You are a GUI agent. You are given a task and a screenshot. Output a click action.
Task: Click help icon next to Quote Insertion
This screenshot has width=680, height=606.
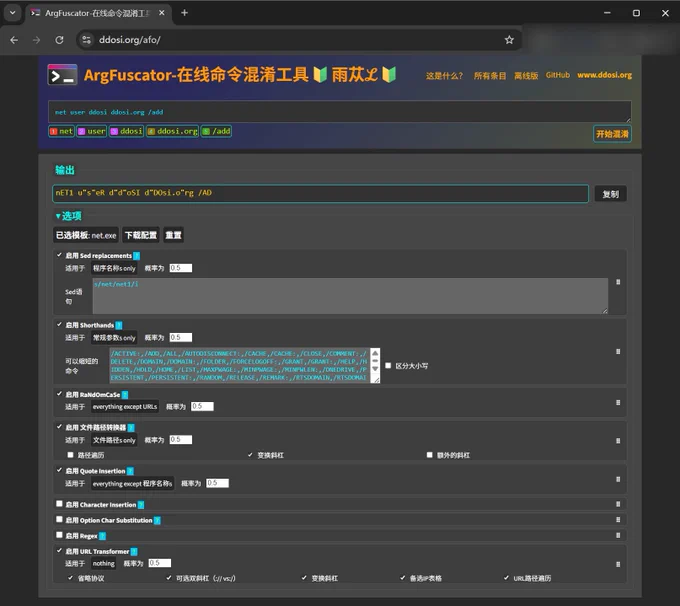tap(130, 471)
